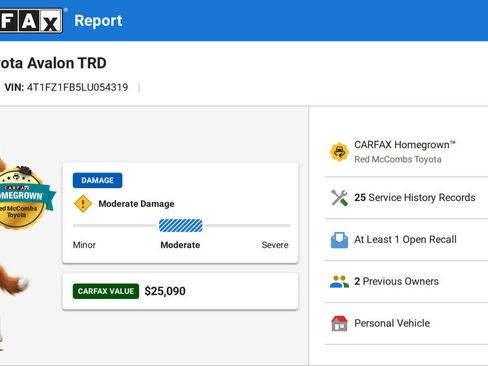488x366 pixels.
Task: Click the wrench service history icon
Action: click(339, 198)
